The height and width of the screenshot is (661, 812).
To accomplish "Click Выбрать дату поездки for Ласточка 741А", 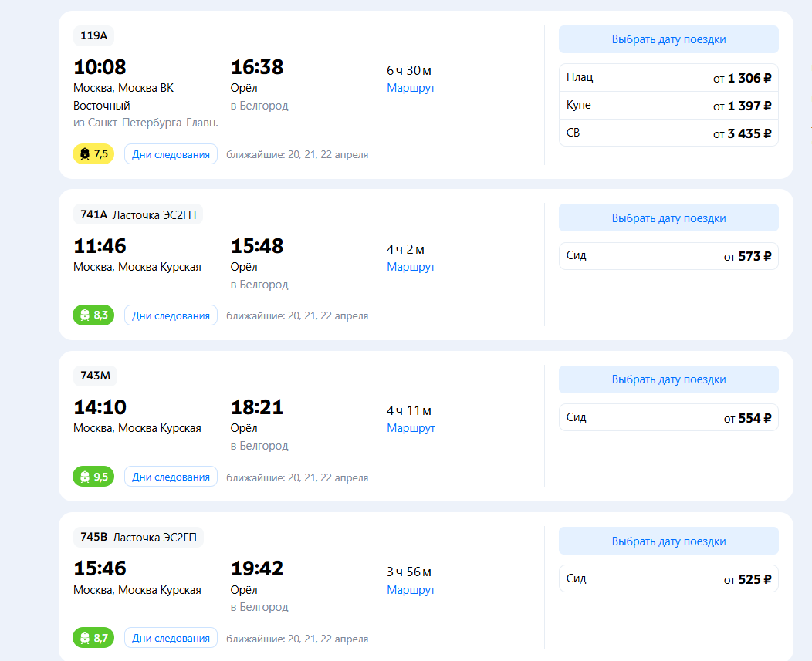I will 668,218.
